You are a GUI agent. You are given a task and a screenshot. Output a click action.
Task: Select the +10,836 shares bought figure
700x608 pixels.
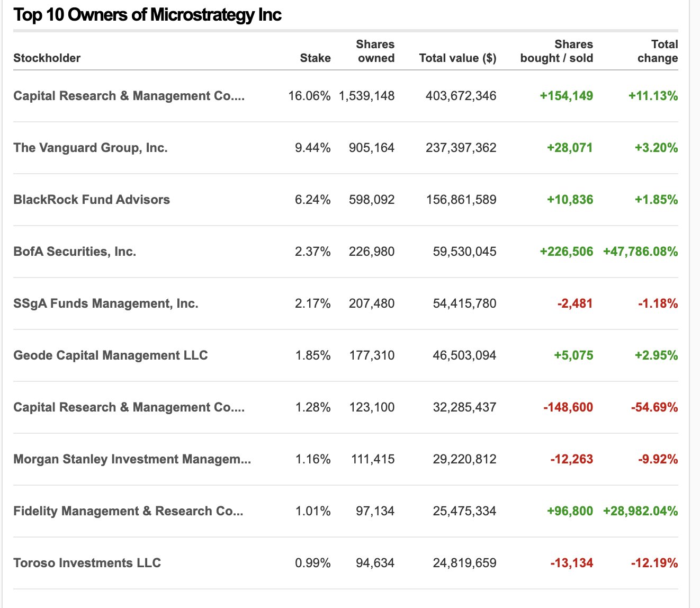coord(570,200)
